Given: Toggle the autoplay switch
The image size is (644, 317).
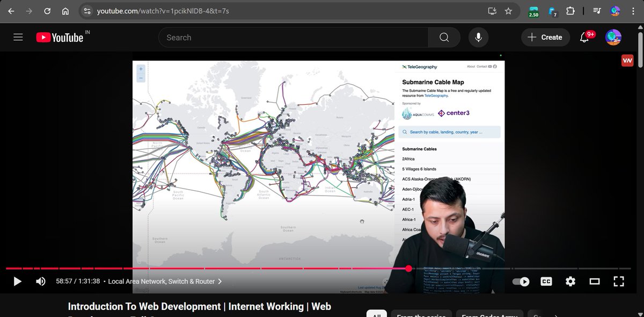Looking at the screenshot, I should [x=521, y=281].
